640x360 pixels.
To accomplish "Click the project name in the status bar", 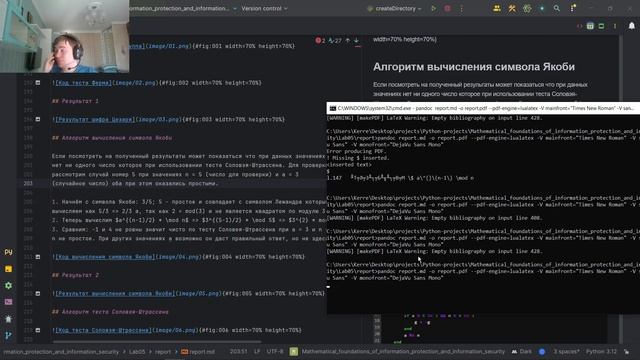I will click(402, 351).
